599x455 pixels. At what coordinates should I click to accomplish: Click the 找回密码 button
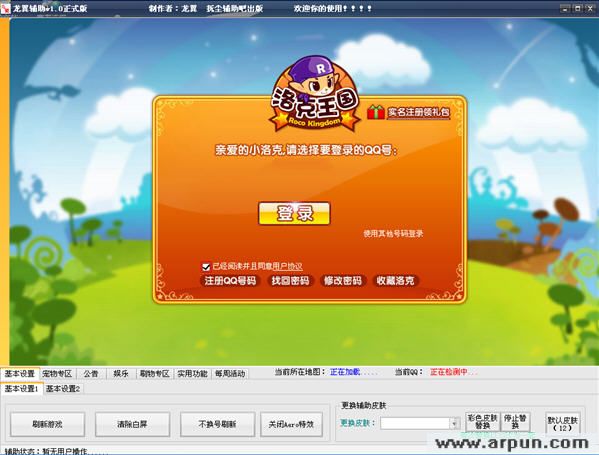[290, 281]
